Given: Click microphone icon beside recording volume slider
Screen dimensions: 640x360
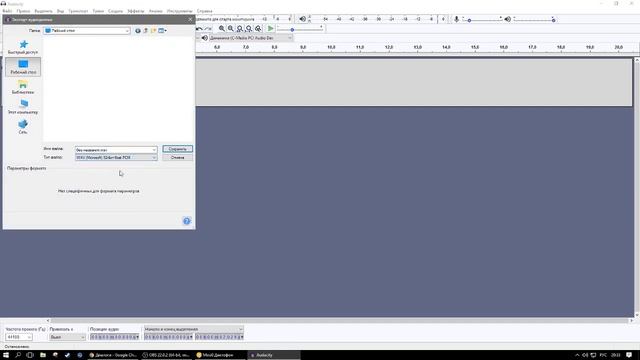Looking at the screenshot, I should (456, 19).
